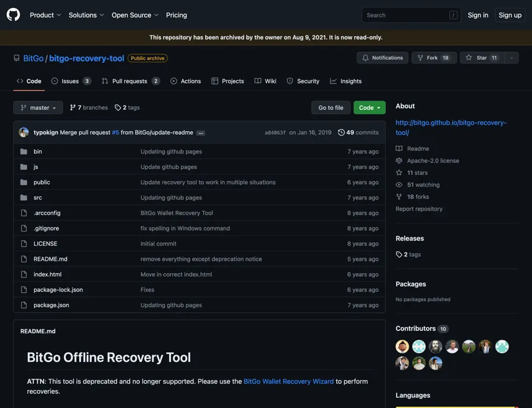Viewport: 532px width, 408px height.
Task: Click the Pricing link
Action: point(177,15)
